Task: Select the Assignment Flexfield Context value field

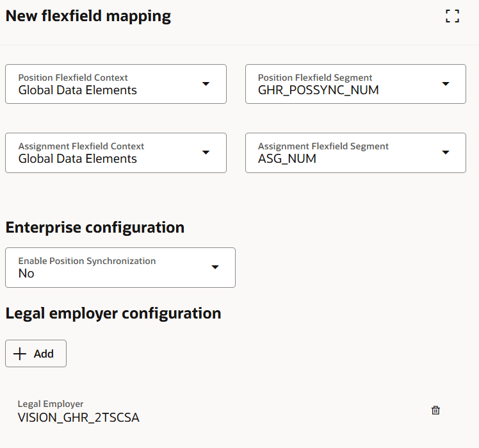Action: point(77,159)
